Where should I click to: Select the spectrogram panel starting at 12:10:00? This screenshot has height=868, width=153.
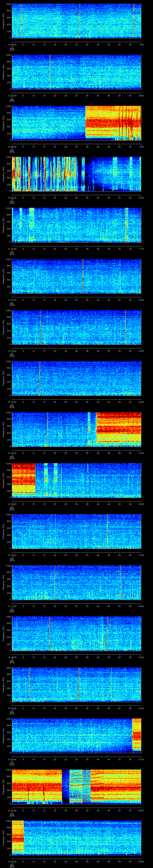coord(76,225)
